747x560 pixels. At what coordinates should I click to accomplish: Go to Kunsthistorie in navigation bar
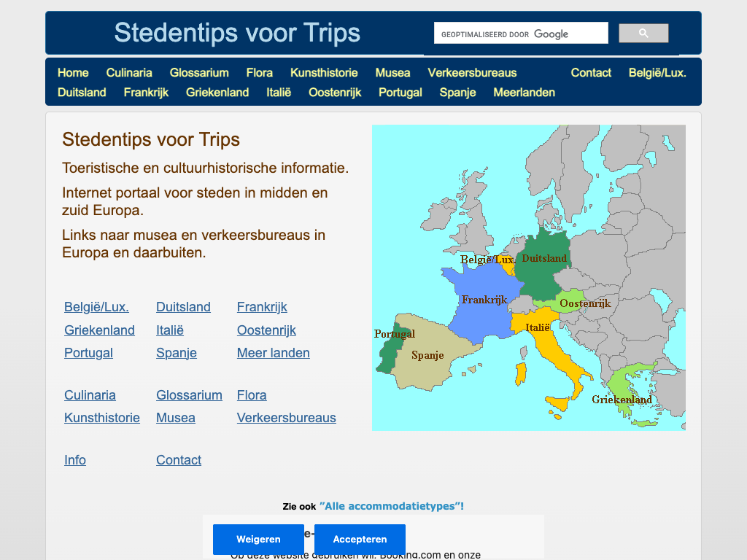[x=324, y=72]
